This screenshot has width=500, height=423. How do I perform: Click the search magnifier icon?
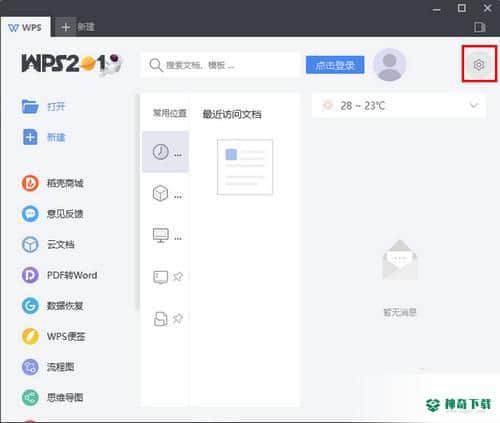click(x=156, y=65)
